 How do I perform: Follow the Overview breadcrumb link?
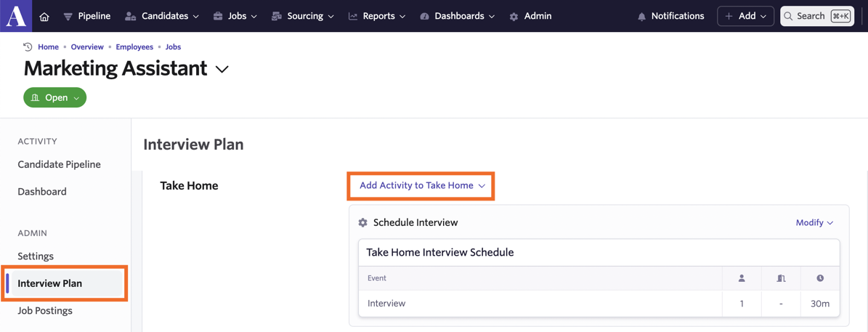87,47
